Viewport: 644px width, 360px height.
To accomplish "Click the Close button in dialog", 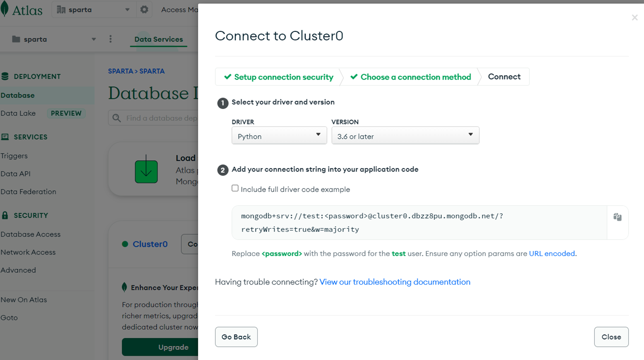I will [611, 337].
